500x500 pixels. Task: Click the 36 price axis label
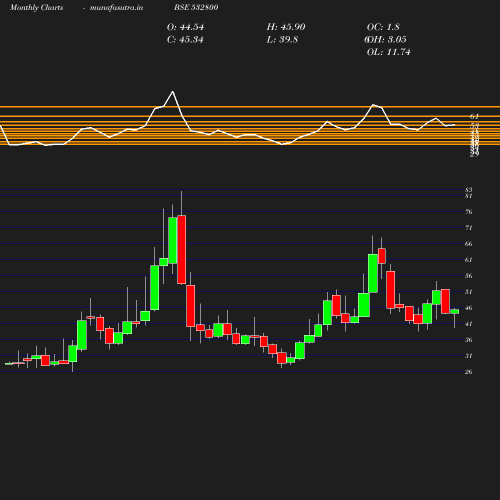tap(469, 340)
